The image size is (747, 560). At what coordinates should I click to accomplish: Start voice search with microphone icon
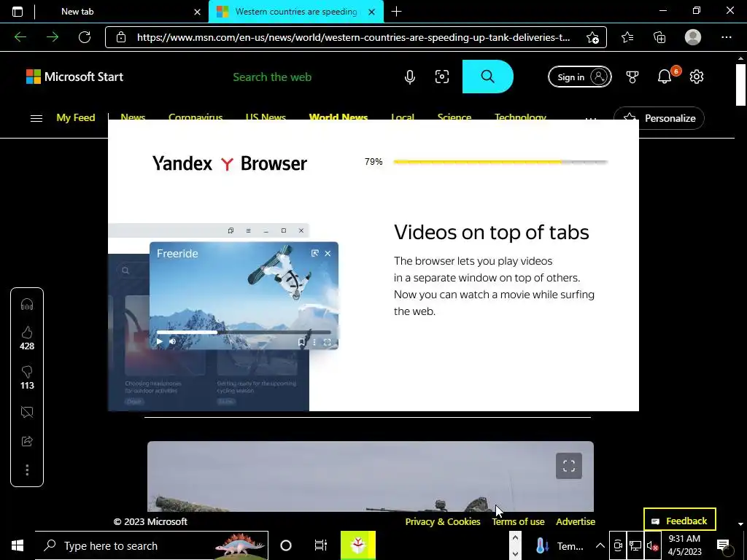tap(410, 77)
